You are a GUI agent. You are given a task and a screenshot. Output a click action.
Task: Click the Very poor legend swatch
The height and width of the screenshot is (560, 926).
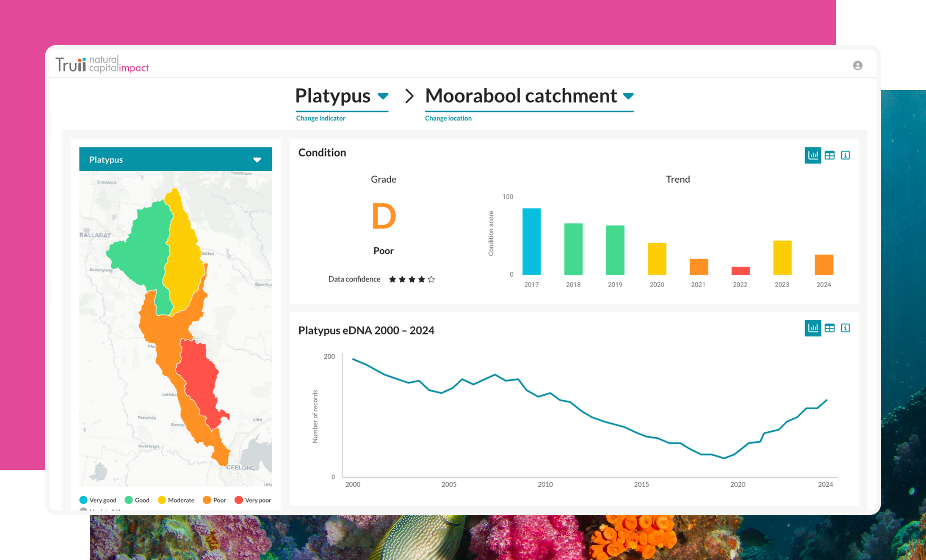coord(239,500)
